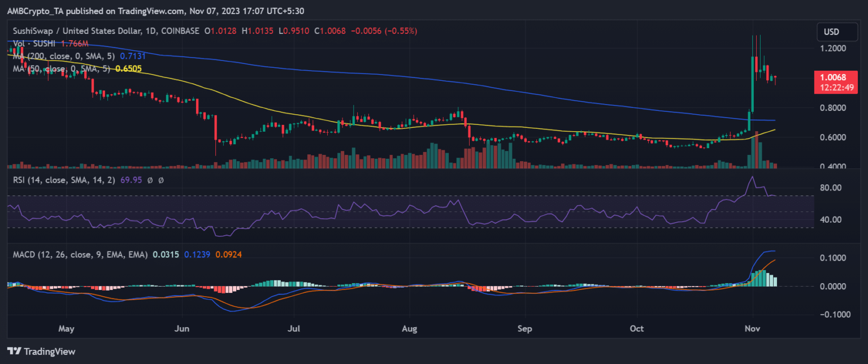Select the MA 50 indicator legend
This screenshot has width=868, height=364.
pos(62,68)
